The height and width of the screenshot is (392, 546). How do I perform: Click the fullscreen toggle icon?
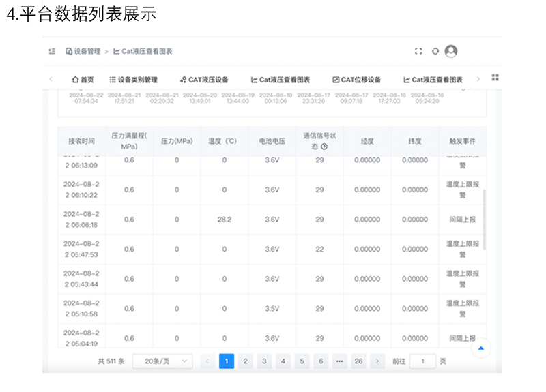419,51
